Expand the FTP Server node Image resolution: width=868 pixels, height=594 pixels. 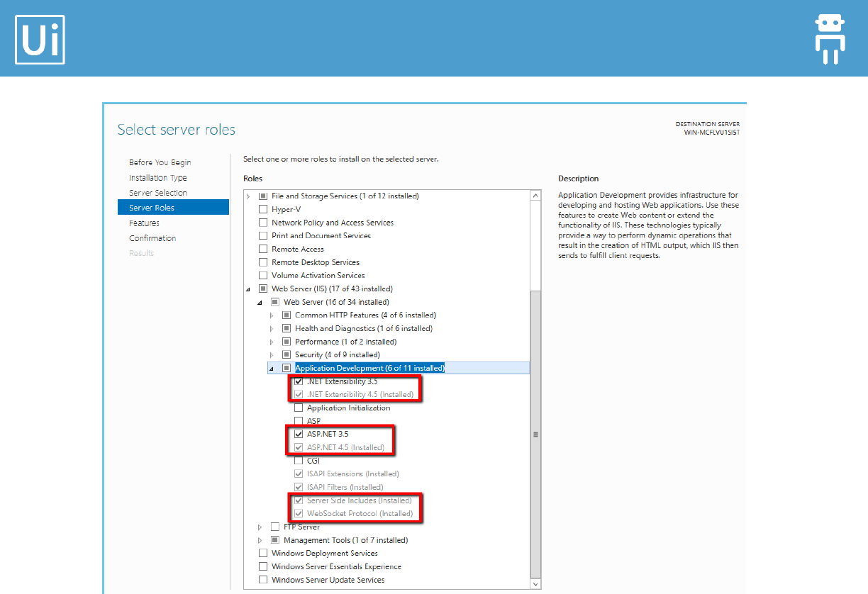260,527
